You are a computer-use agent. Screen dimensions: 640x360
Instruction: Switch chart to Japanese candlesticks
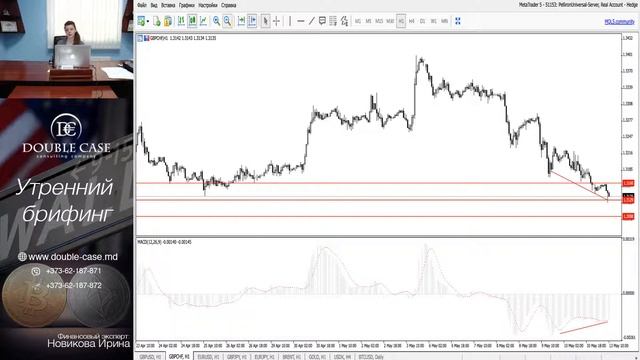(x=192, y=21)
